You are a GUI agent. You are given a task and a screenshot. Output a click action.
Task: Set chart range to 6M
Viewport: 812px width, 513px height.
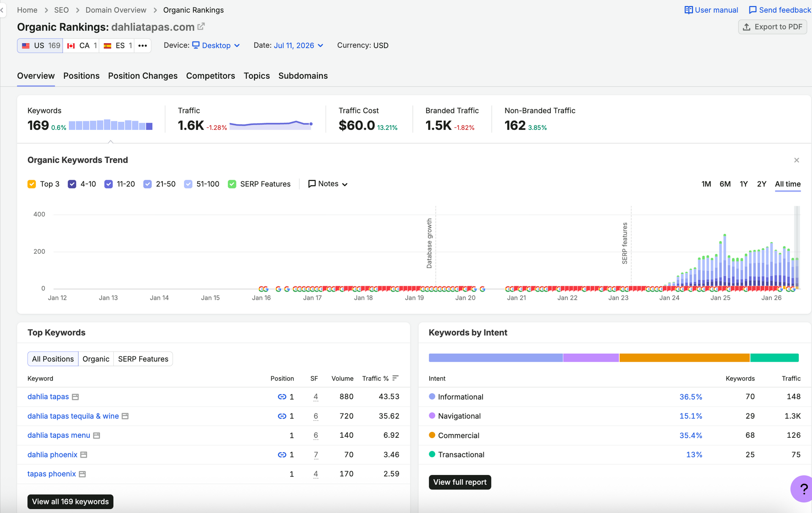click(x=725, y=184)
